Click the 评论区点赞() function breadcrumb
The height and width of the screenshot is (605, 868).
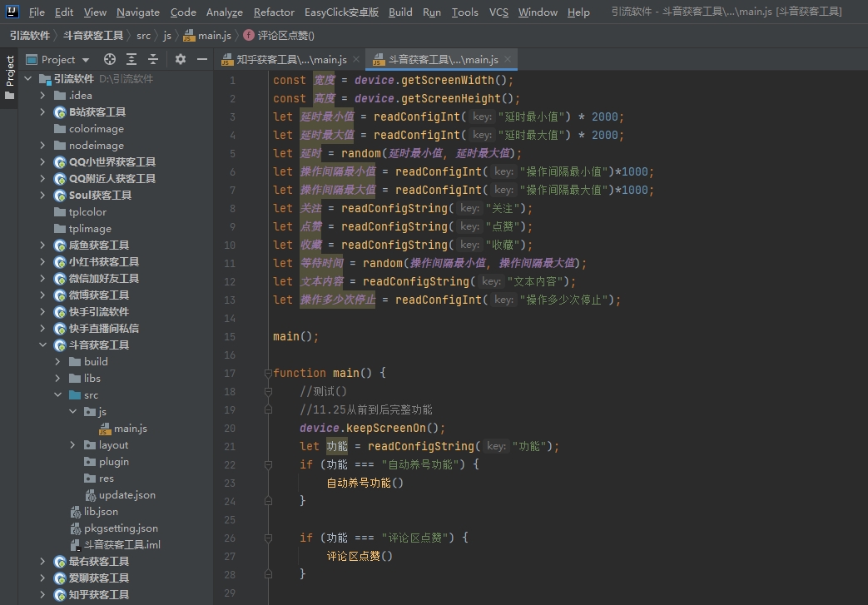tap(279, 36)
